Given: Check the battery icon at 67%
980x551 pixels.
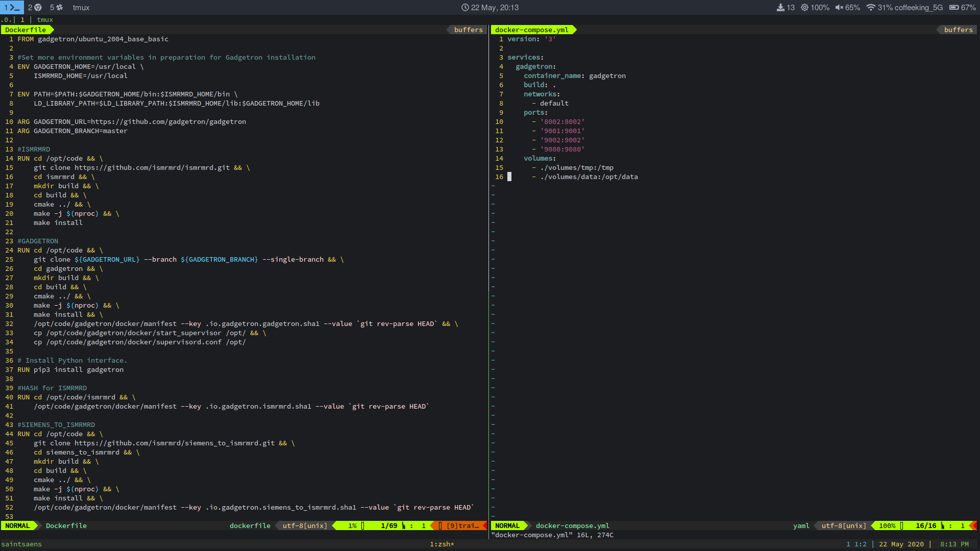Looking at the screenshot, I should click(955, 7).
